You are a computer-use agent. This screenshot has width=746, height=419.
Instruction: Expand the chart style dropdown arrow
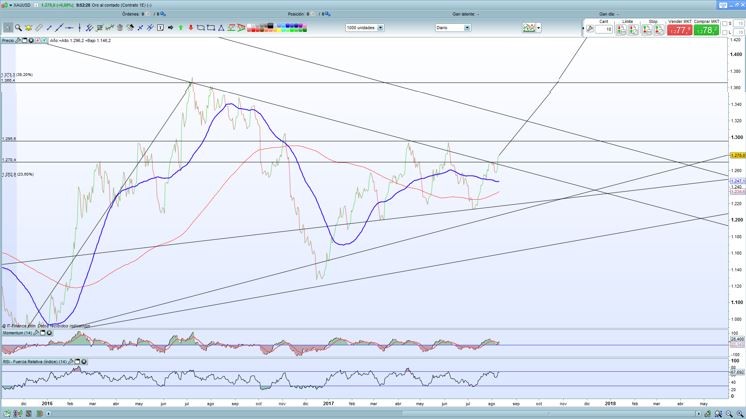tap(538, 28)
